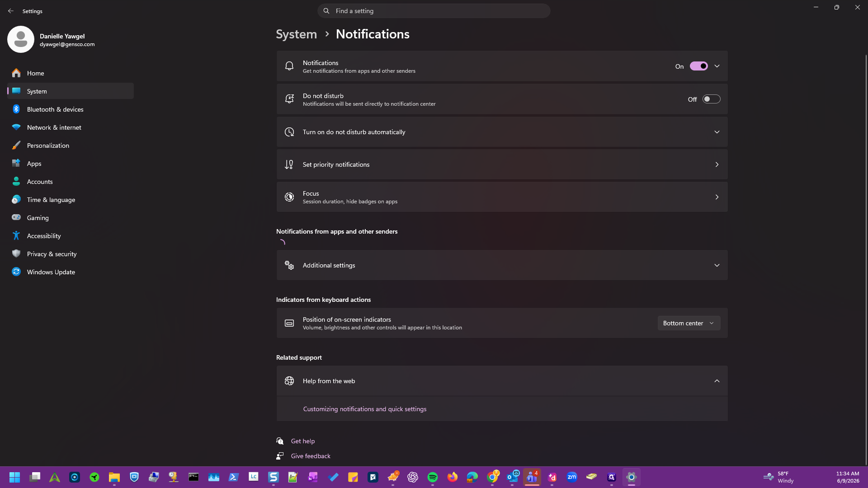Click the bell icon in Notifications row
868x488 pixels.
point(289,66)
